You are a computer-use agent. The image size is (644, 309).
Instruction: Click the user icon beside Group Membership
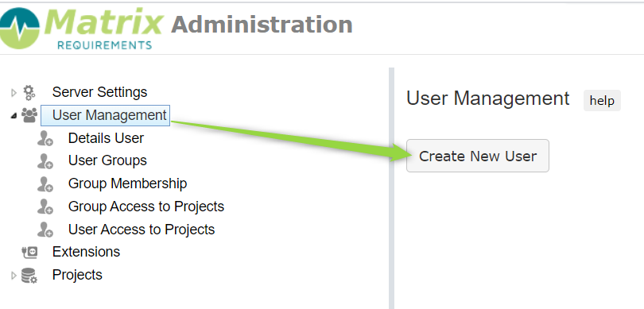tap(45, 183)
